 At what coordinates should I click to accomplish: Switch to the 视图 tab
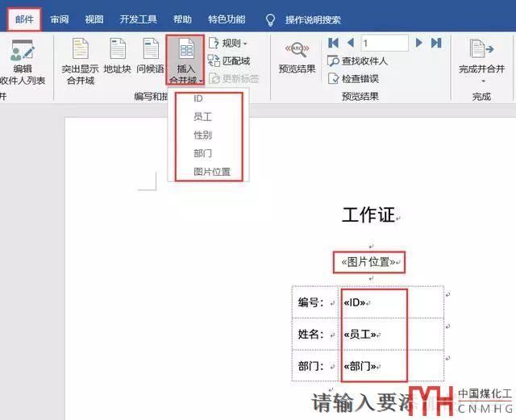(x=94, y=19)
